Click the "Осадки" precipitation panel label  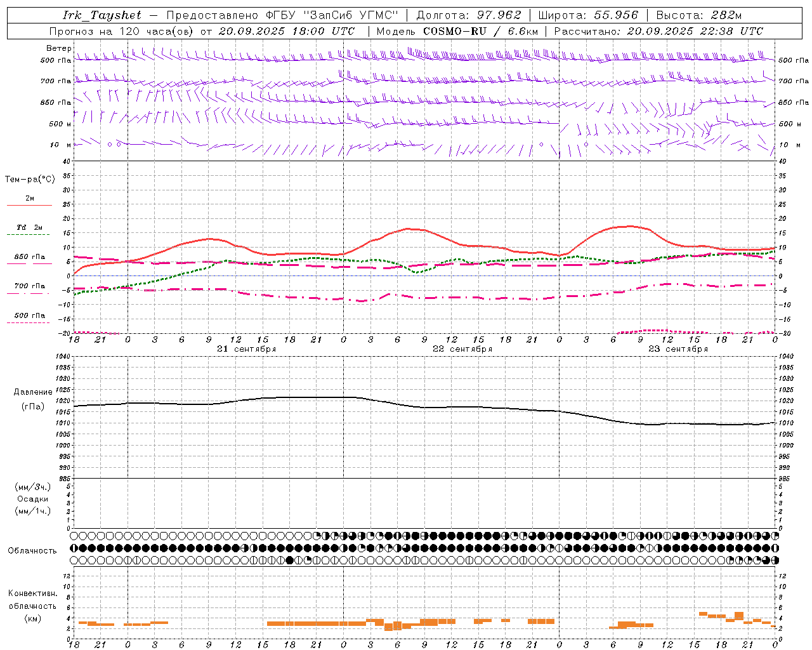click(x=32, y=499)
